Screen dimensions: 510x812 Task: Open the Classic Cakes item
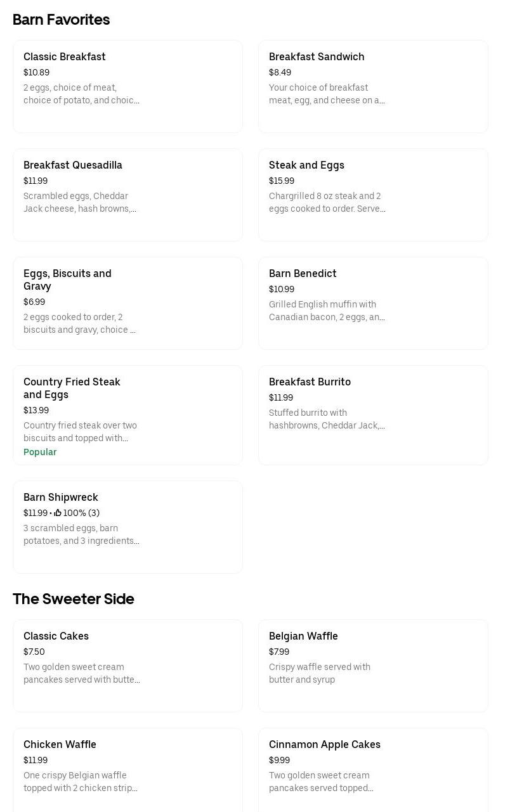127,666
